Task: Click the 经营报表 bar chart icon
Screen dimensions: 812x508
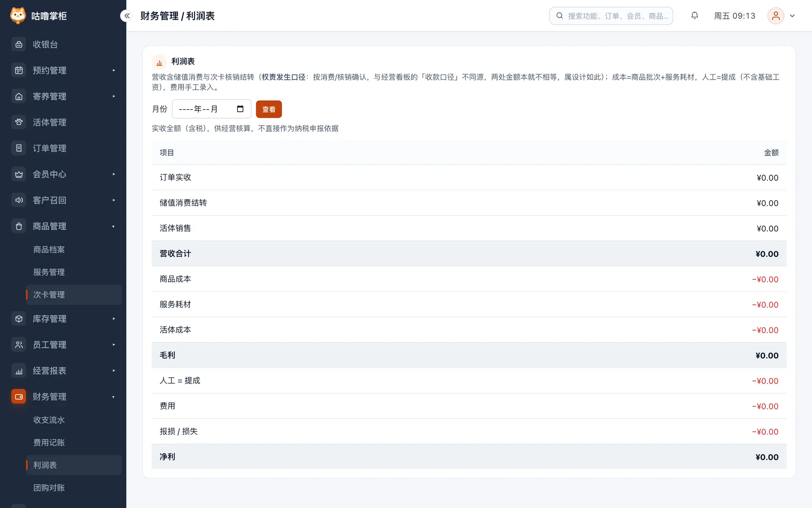Action: tap(19, 371)
